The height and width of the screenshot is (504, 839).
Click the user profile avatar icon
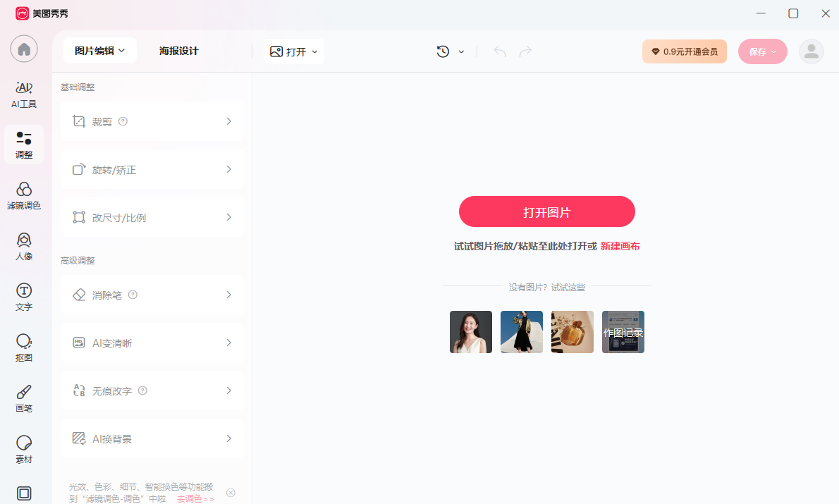coord(811,51)
